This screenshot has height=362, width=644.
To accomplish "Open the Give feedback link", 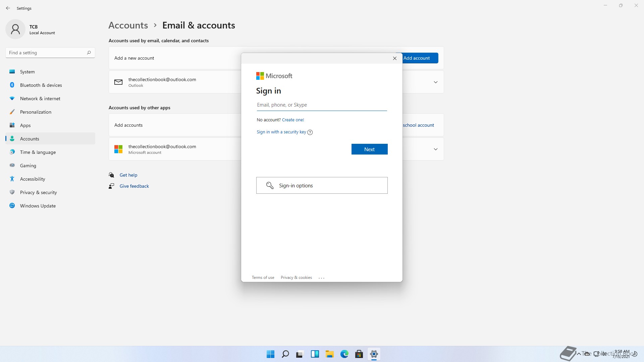I will click(134, 186).
